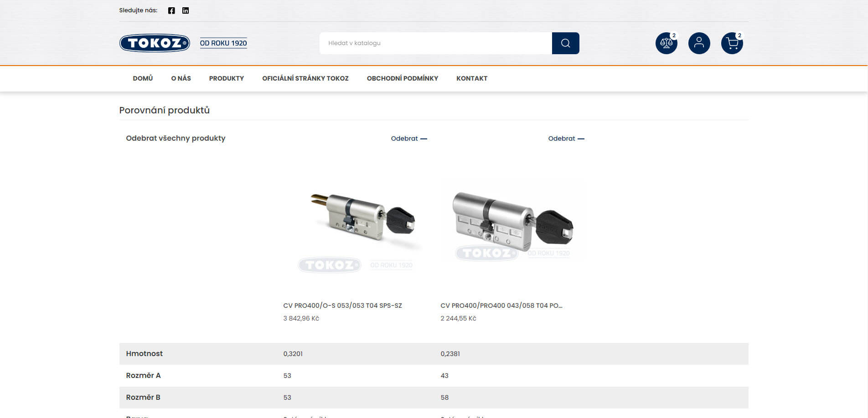Open the KONTAKT menu item
The width and height of the screenshot is (868, 418).
[x=472, y=78]
